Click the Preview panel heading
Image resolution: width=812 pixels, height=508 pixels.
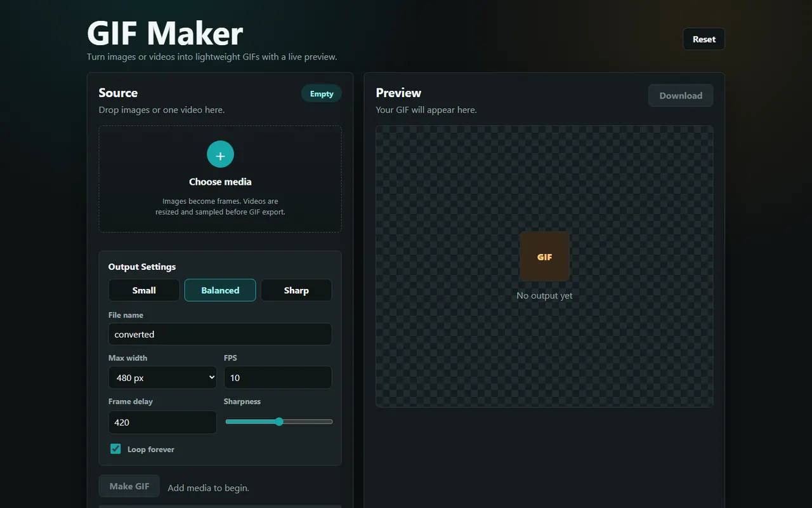(x=398, y=93)
